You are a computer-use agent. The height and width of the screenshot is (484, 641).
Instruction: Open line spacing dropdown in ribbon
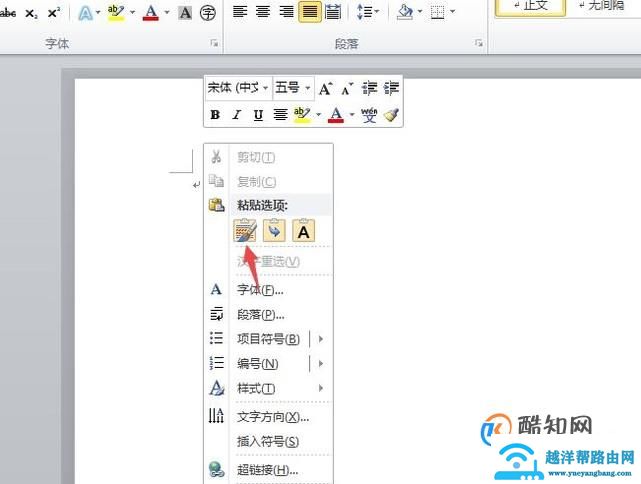(x=368, y=12)
